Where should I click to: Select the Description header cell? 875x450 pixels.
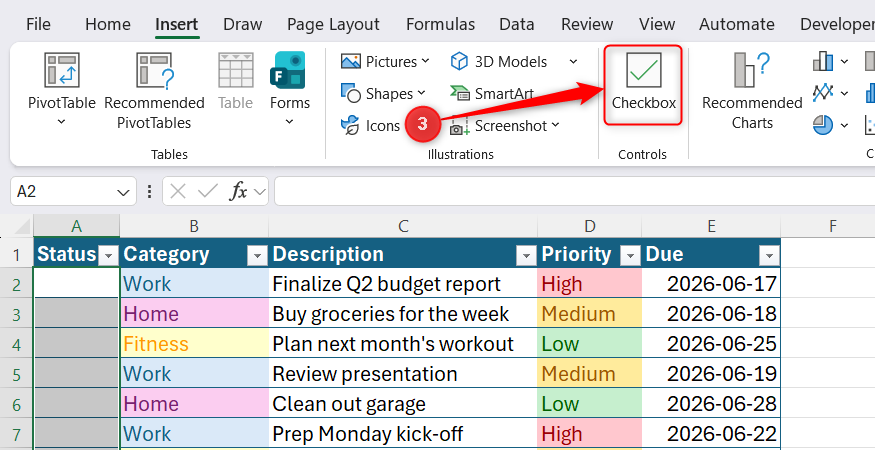403,254
